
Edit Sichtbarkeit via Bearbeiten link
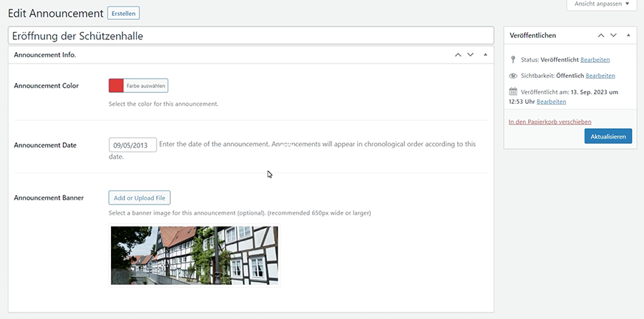click(600, 75)
